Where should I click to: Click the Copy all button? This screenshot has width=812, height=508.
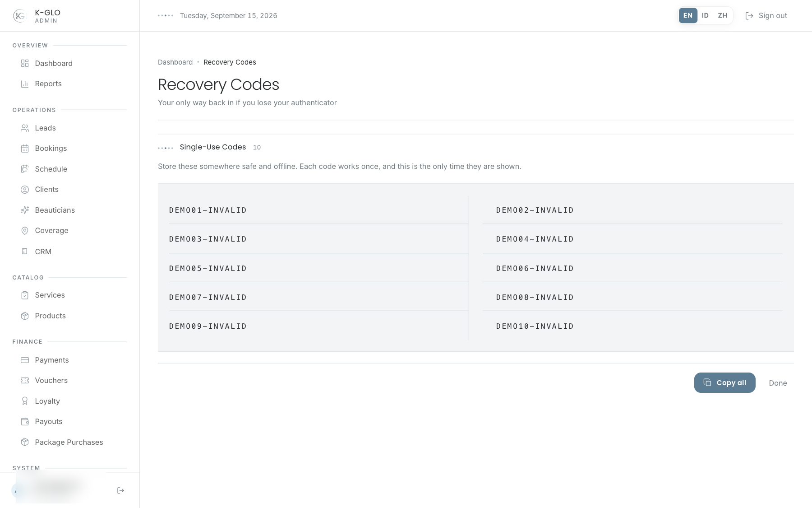tap(724, 382)
